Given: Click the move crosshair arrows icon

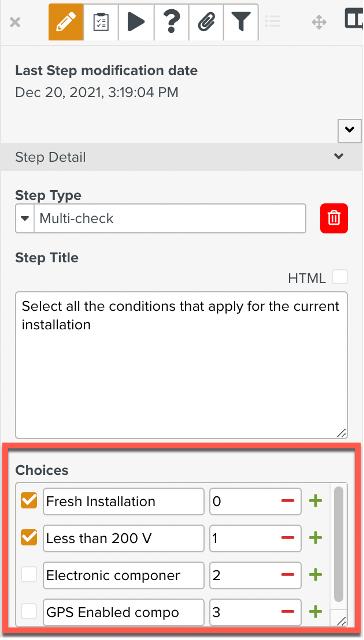Looking at the screenshot, I should tap(319, 22).
